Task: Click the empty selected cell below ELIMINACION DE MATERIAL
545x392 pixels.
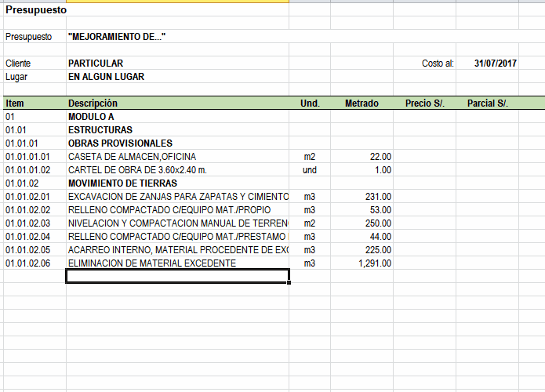Action: click(x=177, y=276)
